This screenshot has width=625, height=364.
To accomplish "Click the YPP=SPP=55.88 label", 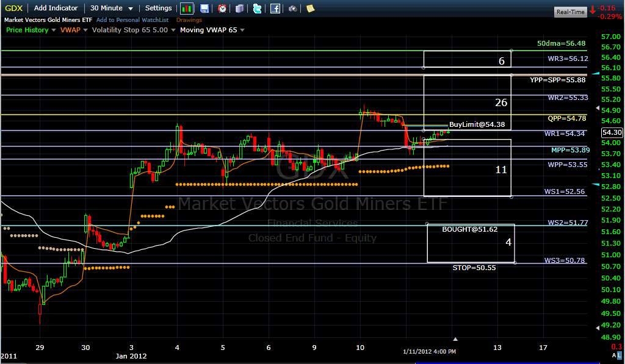I will (558, 80).
